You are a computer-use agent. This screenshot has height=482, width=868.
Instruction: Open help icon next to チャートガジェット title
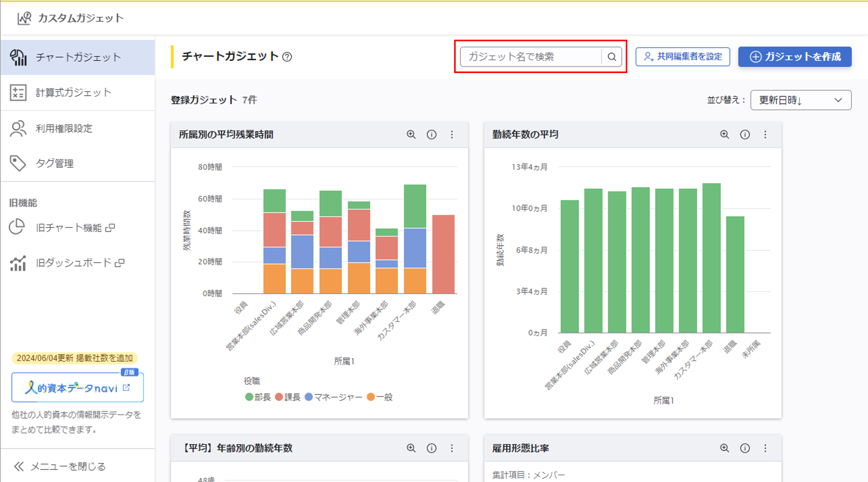click(x=287, y=57)
